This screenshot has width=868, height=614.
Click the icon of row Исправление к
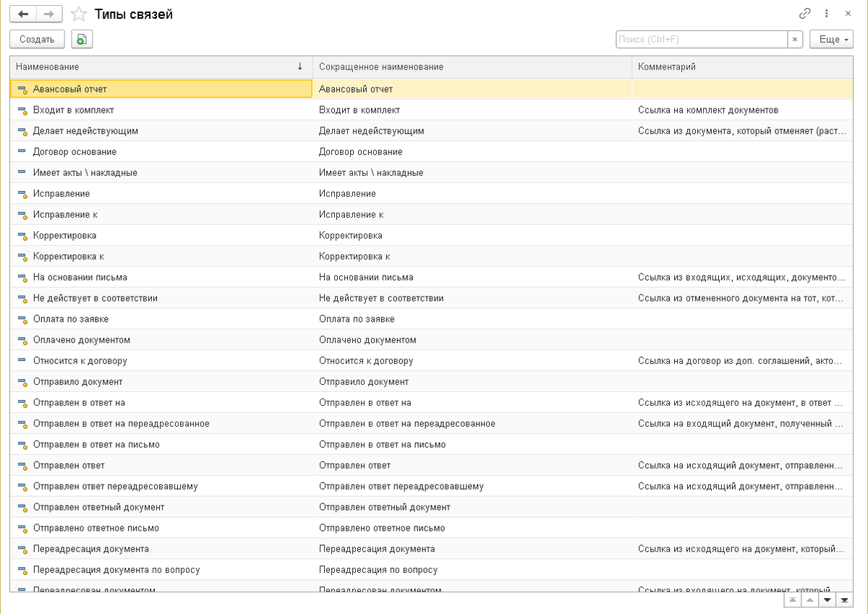pos(22,215)
